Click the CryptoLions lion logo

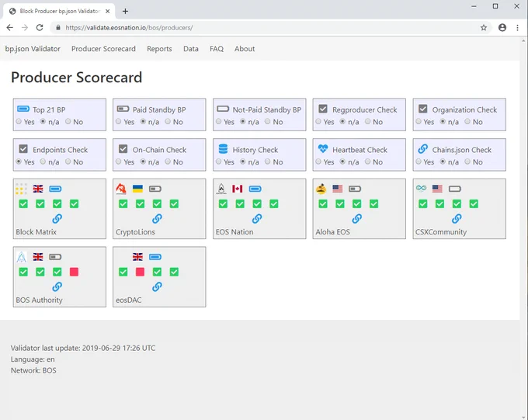coord(121,189)
